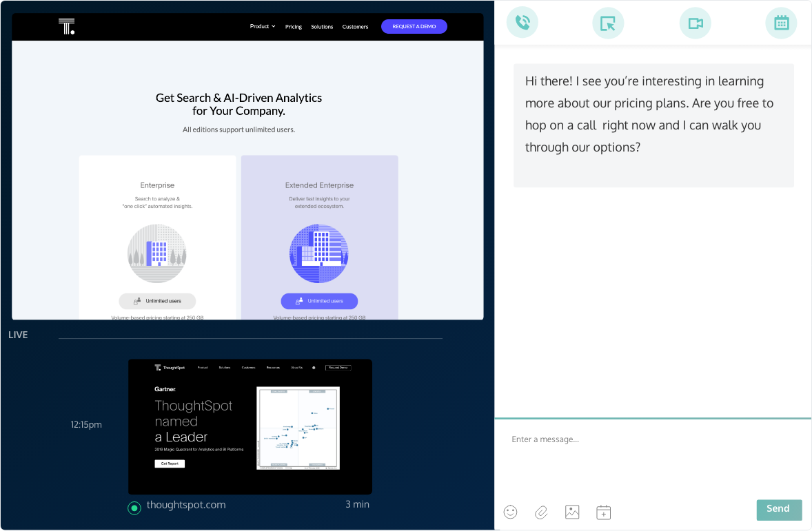Start a video call
812x531 pixels.
[x=695, y=22]
